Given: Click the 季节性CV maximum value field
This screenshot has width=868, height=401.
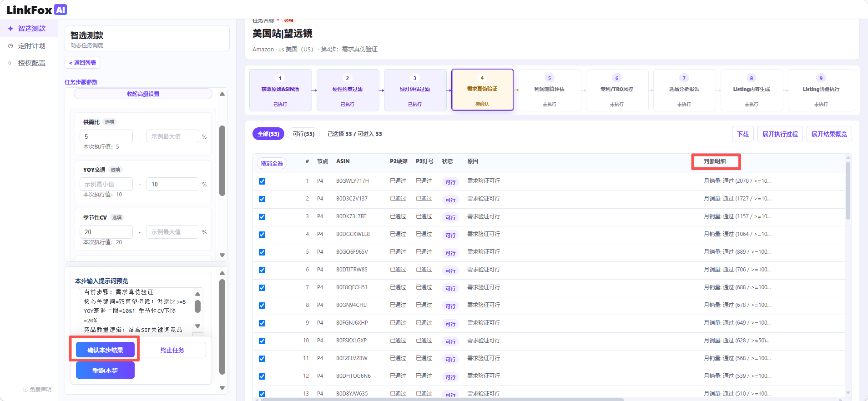Looking at the screenshot, I should (173, 232).
